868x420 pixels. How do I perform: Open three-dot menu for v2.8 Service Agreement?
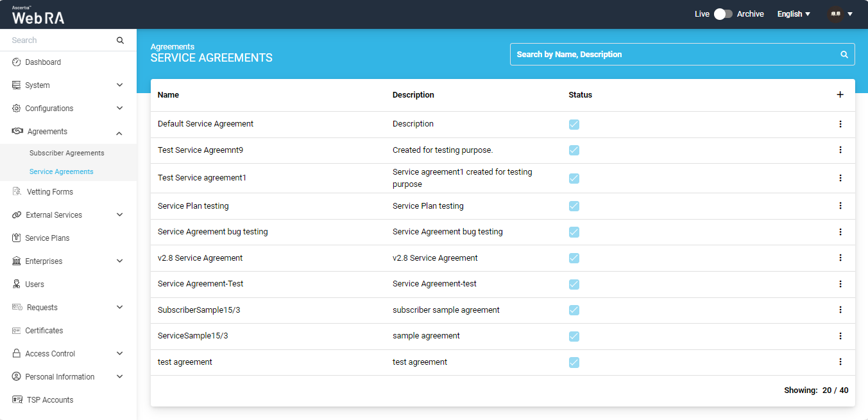(x=840, y=258)
